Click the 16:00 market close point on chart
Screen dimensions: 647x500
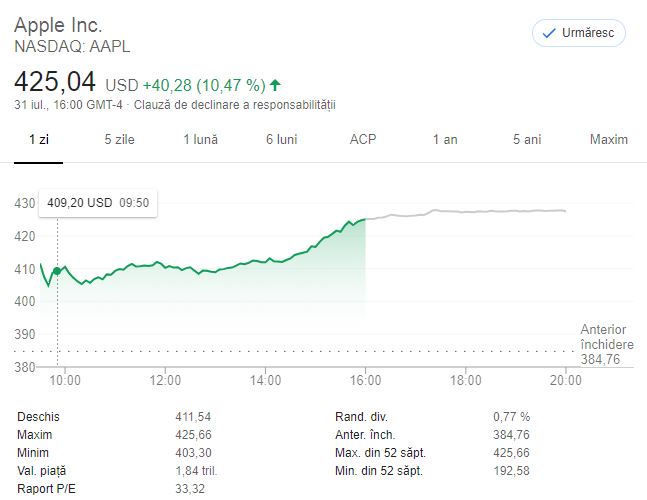(x=365, y=219)
